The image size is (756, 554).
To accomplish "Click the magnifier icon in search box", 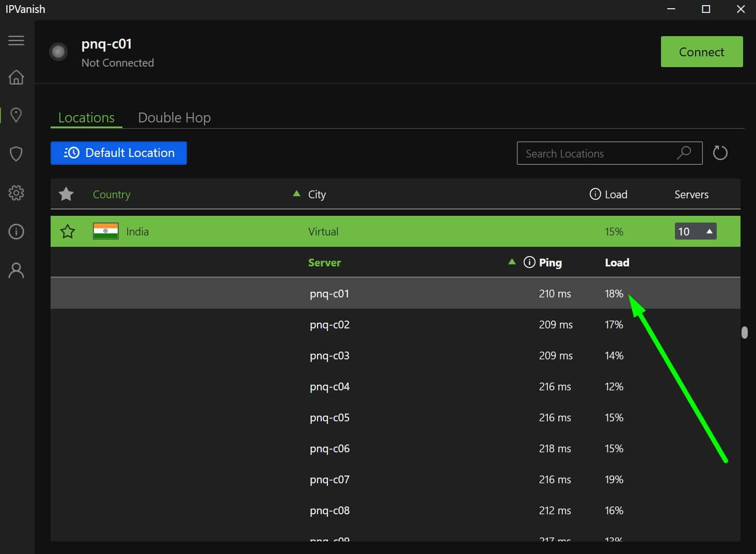I will pos(684,153).
